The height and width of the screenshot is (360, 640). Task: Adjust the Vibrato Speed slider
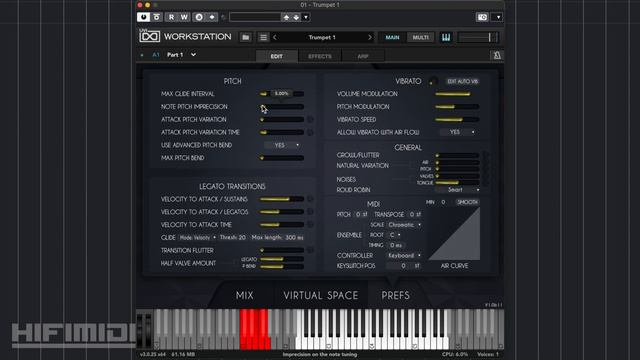pyautogui.click(x=457, y=120)
